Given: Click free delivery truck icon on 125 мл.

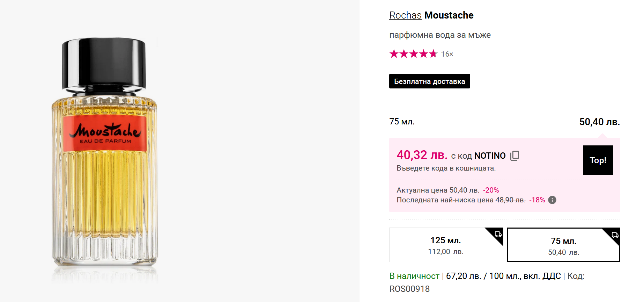Looking at the screenshot, I should (498, 234).
